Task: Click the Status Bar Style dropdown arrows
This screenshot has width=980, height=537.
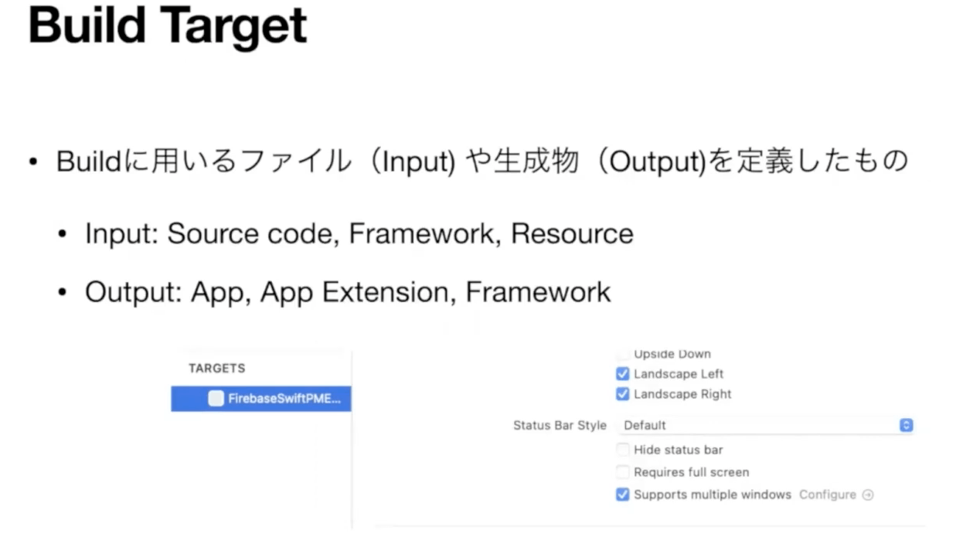Action: click(x=907, y=425)
